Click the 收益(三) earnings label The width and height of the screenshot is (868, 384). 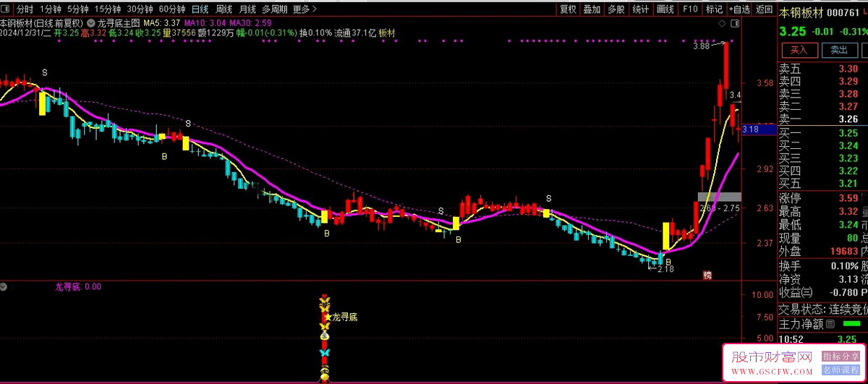[796, 292]
